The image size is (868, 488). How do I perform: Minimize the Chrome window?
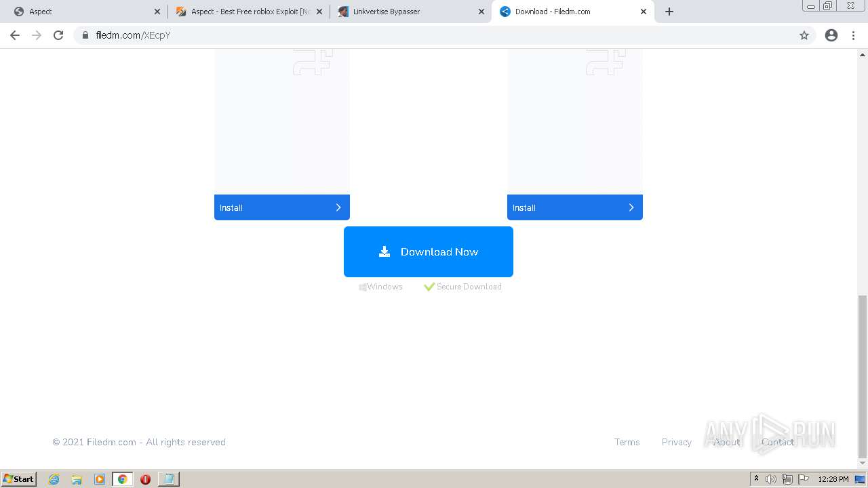pyautogui.click(x=811, y=6)
